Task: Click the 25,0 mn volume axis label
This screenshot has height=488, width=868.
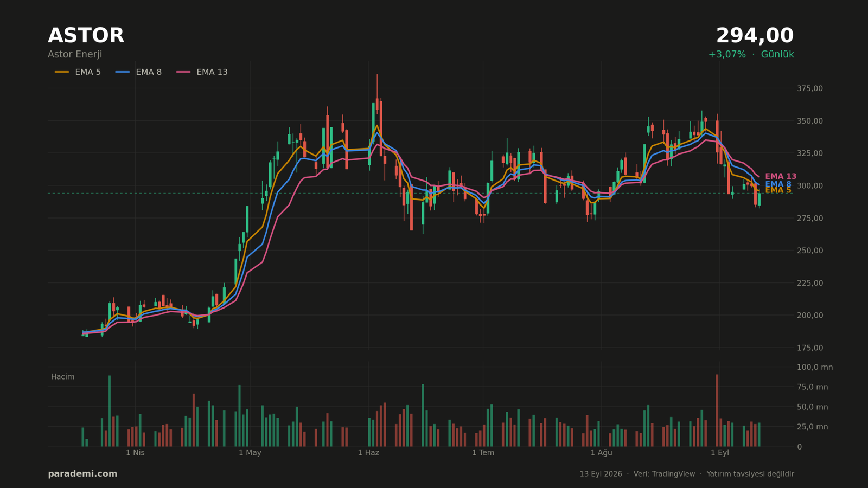Action: click(x=812, y=427)
